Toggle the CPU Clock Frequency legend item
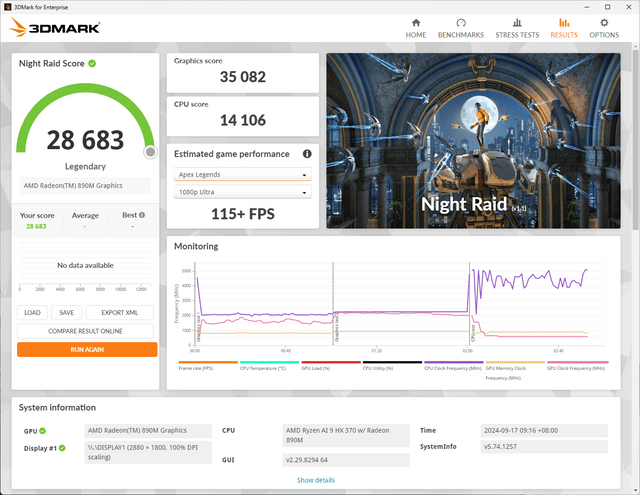The image size is (640, 495). click(453, 366)
